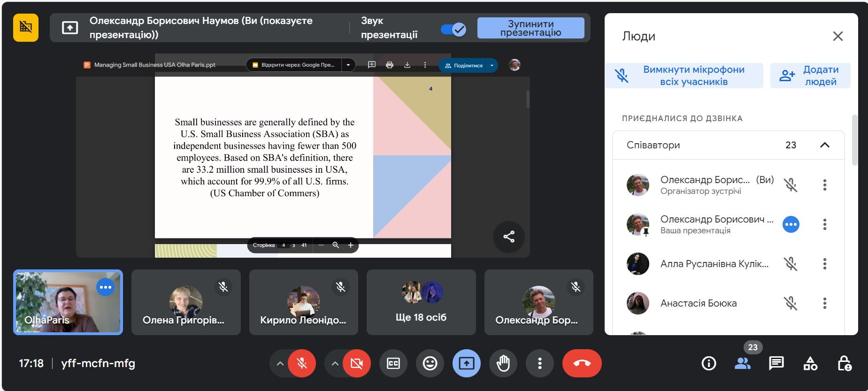Collapse the Співавтори participants list
Image resolution: width=868 pixels, height=391 pixels.
click(824, 145)
